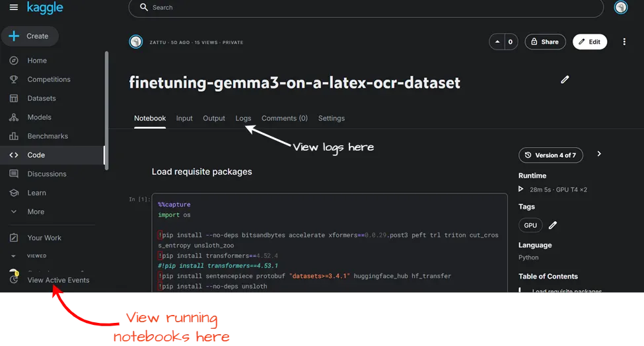Click the Learn graduation cap icon

point(14,193)
